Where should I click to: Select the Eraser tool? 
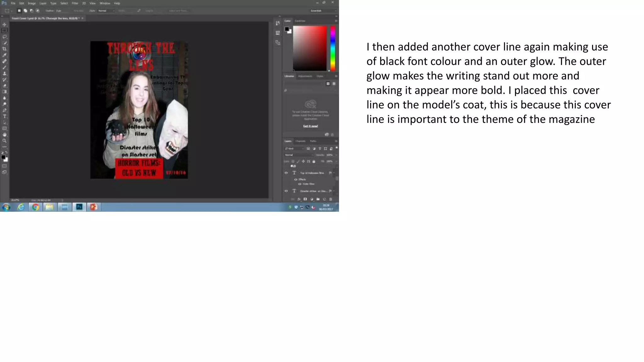click(x=4, y=86)
